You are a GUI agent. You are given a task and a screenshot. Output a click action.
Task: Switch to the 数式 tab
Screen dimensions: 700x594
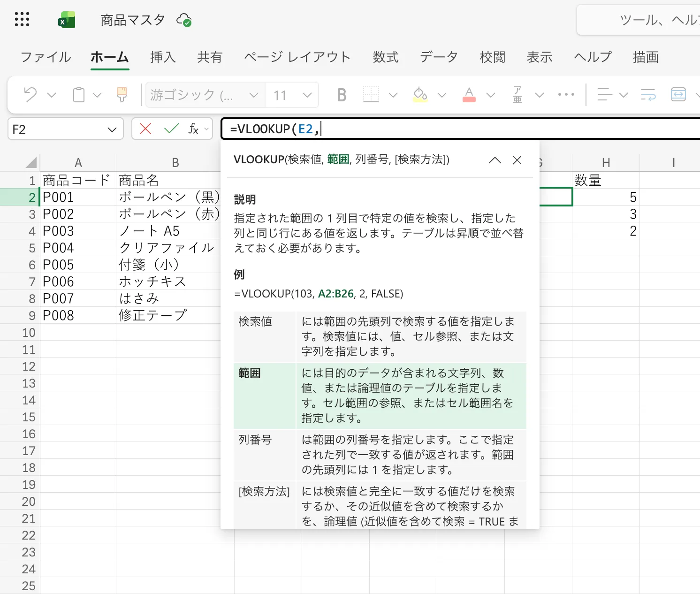pos(386,57)
